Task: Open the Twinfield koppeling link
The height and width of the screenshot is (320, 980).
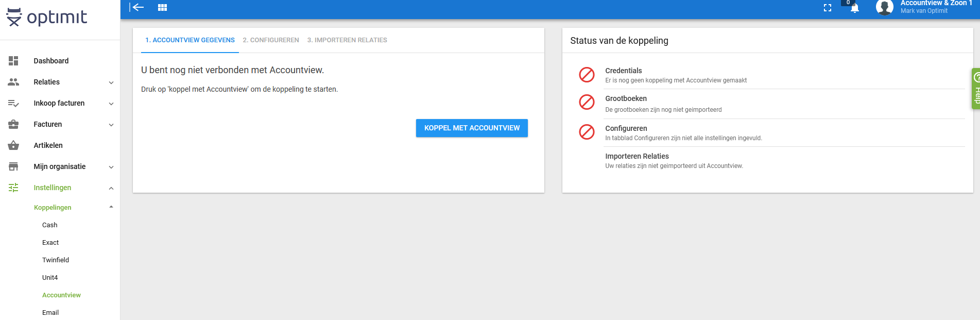Action: (56, 260)
